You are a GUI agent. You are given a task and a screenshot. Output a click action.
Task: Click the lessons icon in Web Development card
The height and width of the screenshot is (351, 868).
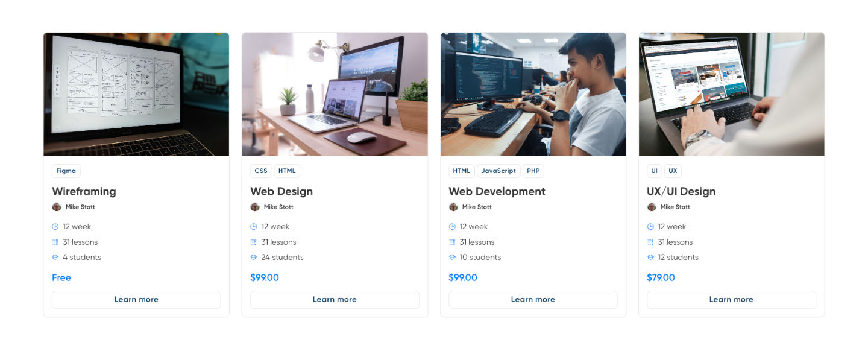(x=452, y=242)
